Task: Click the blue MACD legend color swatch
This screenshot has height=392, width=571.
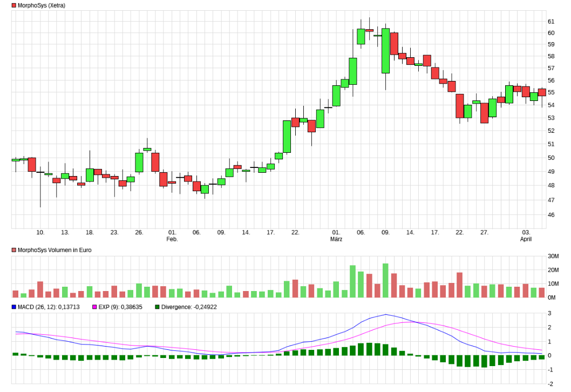Action: (x=14, y=307)
